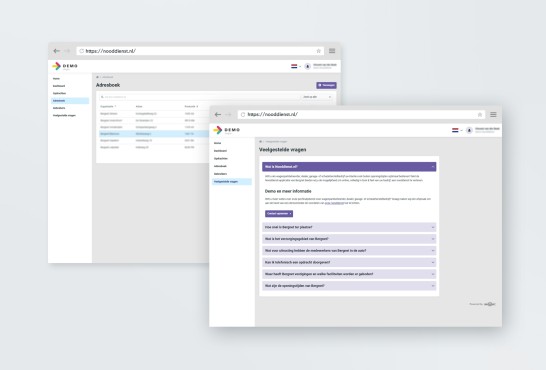546x370 pixels.
Task: Expand question about vestigingen en faciliteiten
Action: coord(349,274)
